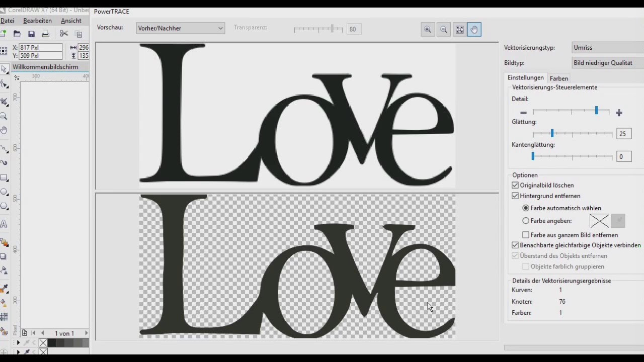Open the Bearbeiten menu
Screen dimensions: 644x362
click(x=37, y=21)
